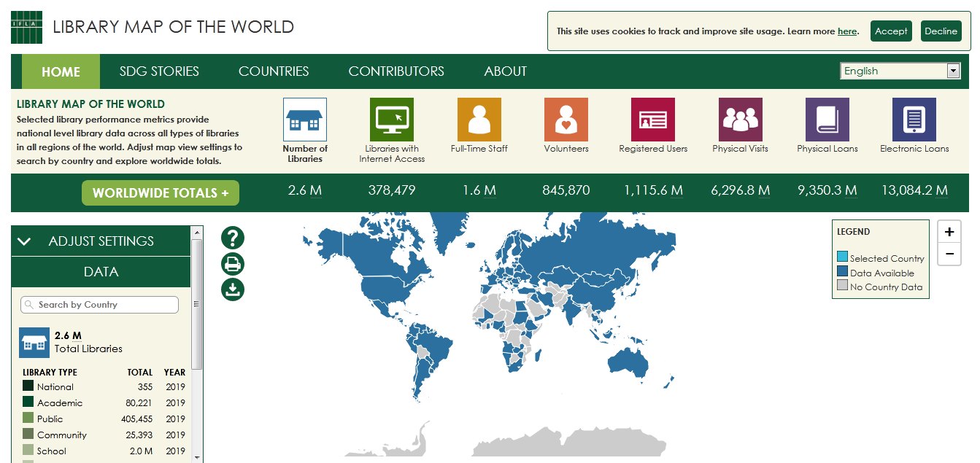Decline the site cookies
The image size is (980, 463).
[941, 31]
